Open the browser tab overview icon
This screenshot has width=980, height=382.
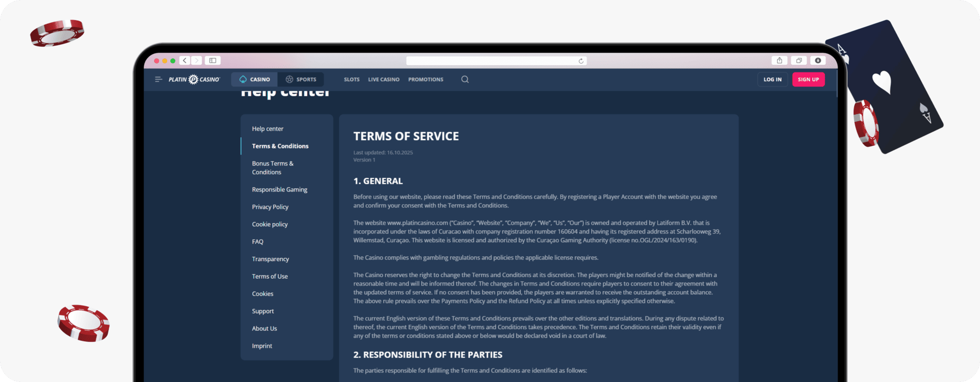pyautogui.click(x=799, y=60)
